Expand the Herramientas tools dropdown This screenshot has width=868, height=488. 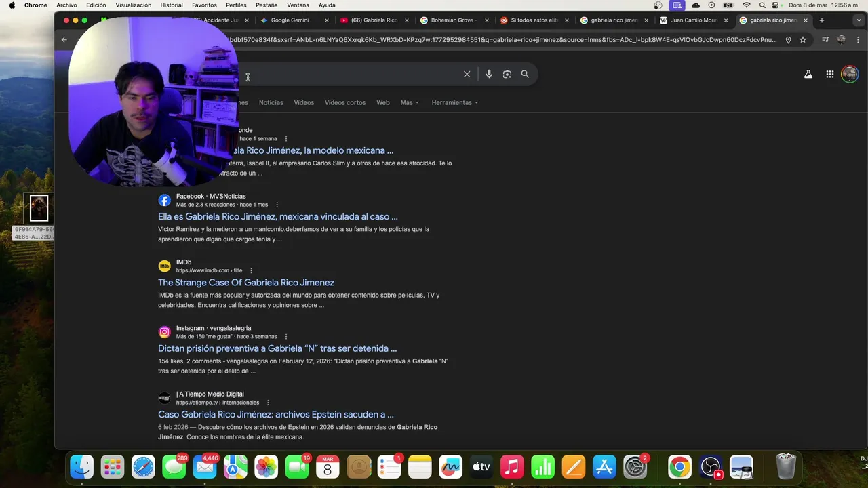[454, 103]
